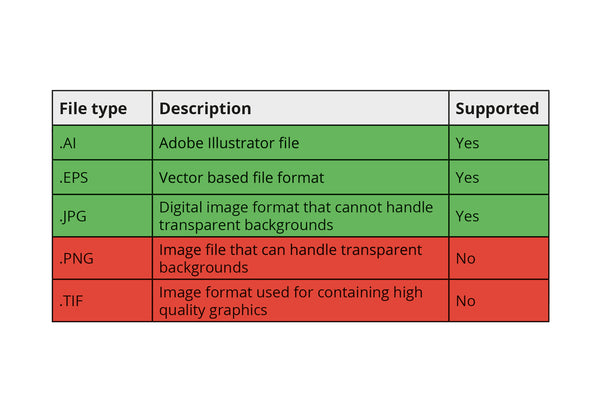The width and height of the screenshot is (600, 400).
Task: Select the .PNG file type cell
Action: (75, 259)
